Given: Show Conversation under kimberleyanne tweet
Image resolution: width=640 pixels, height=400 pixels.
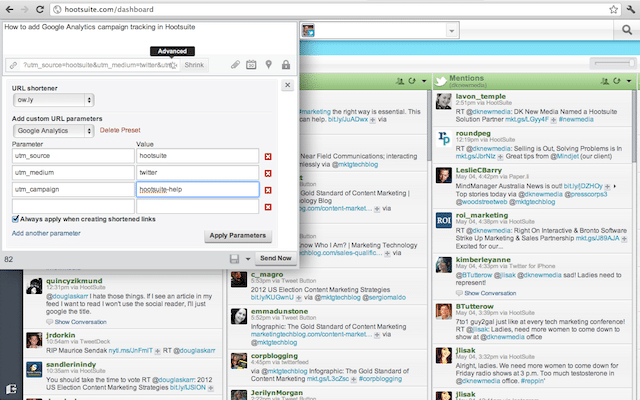Looking at the screenshot, I should tap(490, 293).
